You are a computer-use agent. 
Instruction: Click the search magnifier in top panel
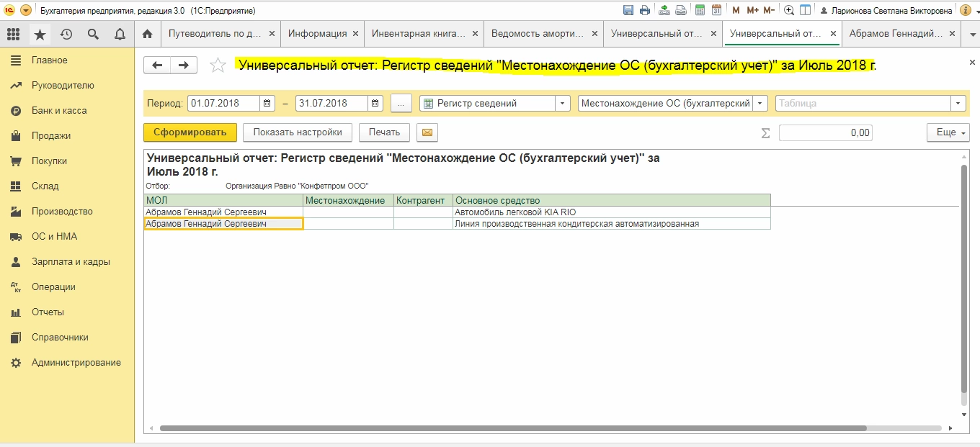pyautogui.click(x=93, y=34)
